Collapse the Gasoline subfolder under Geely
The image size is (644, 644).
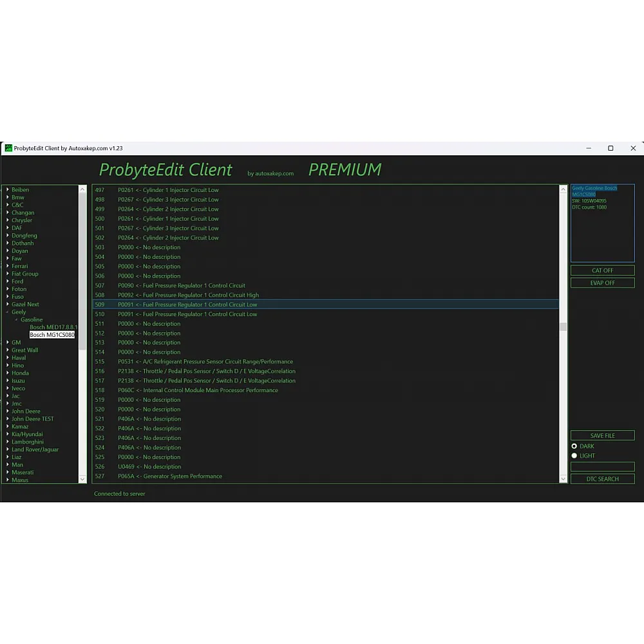coord(16,319)
